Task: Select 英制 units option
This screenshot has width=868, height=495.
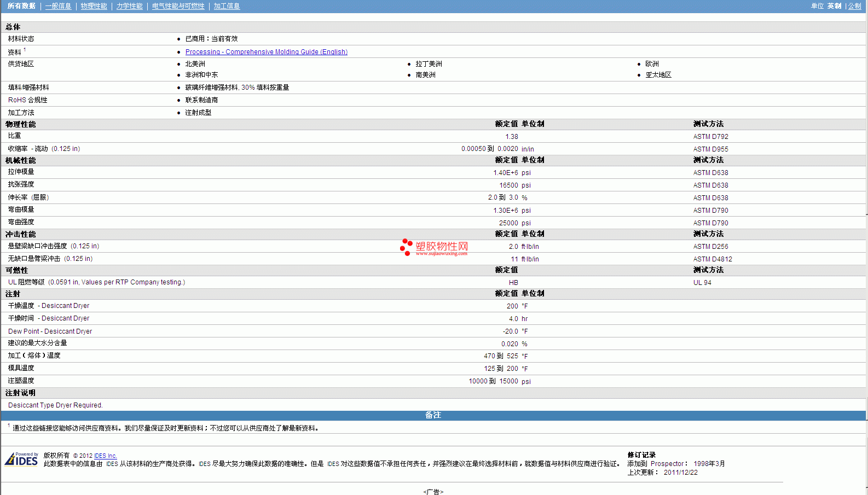Action: click(x=834, y=6)
